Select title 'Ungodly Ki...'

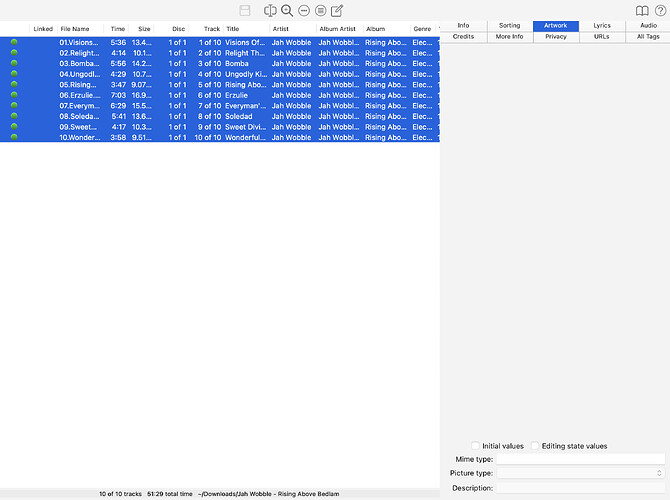point(246,74)
